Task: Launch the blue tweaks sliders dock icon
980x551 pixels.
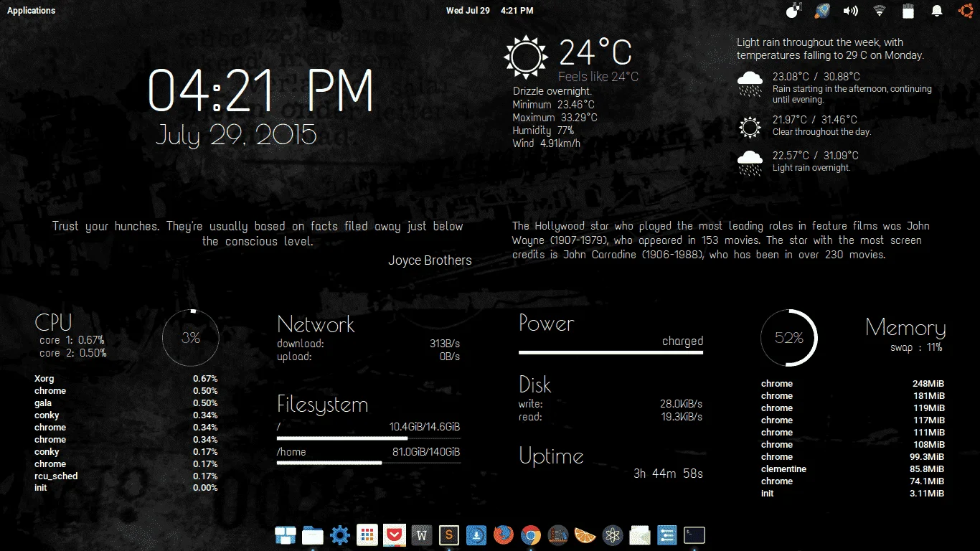Action: point(666,535)
